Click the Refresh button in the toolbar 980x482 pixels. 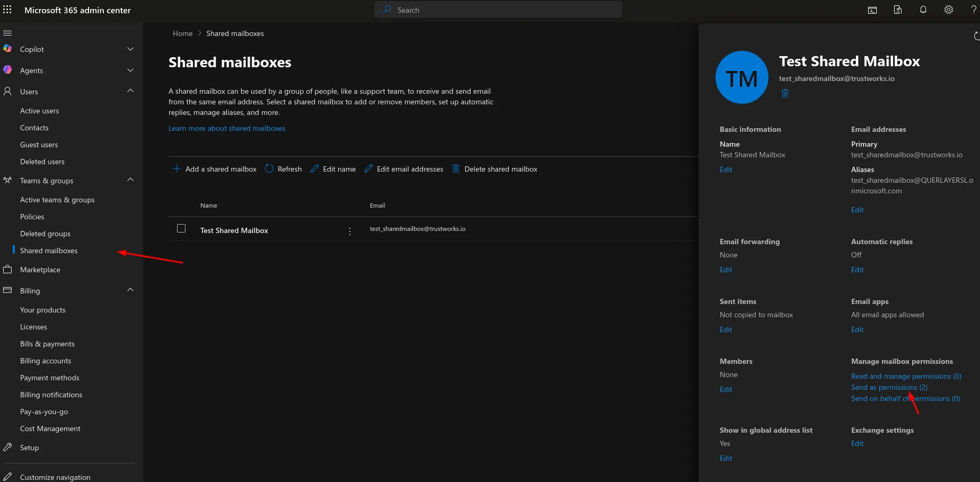click(283, 169)
